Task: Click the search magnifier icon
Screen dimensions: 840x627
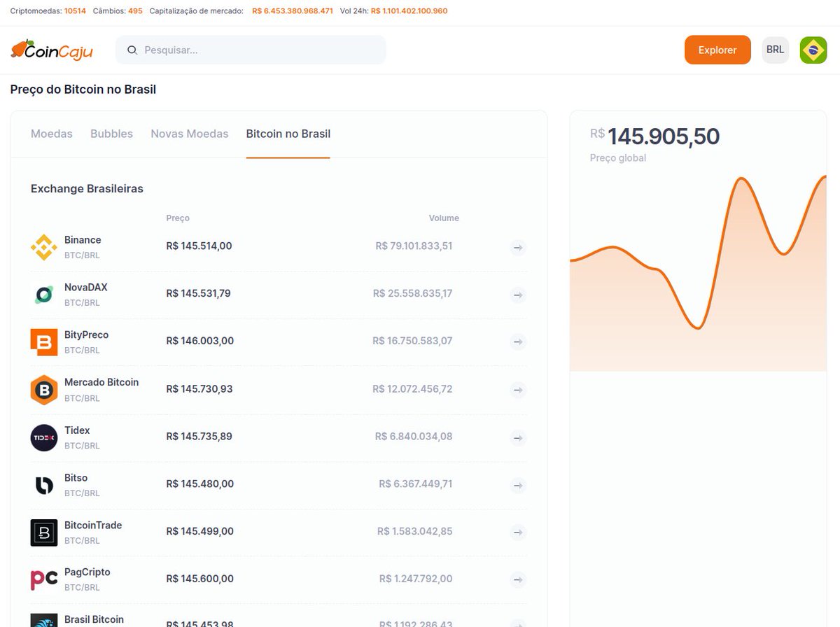Action: coord(132,50)
